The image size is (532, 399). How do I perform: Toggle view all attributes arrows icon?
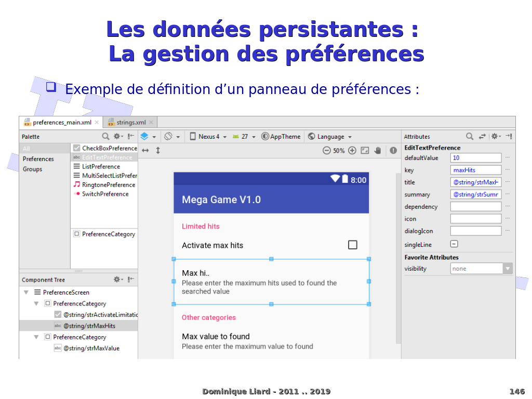482,137
